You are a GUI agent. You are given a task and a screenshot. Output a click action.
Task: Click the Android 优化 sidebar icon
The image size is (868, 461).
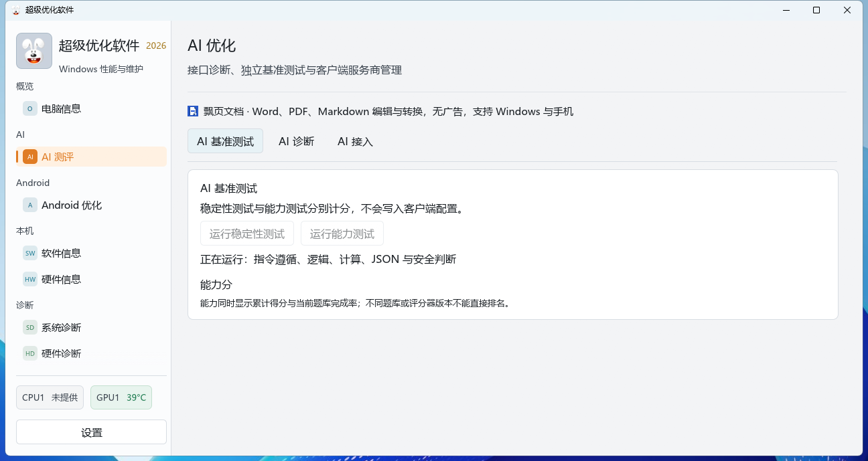tap(30, 205)
